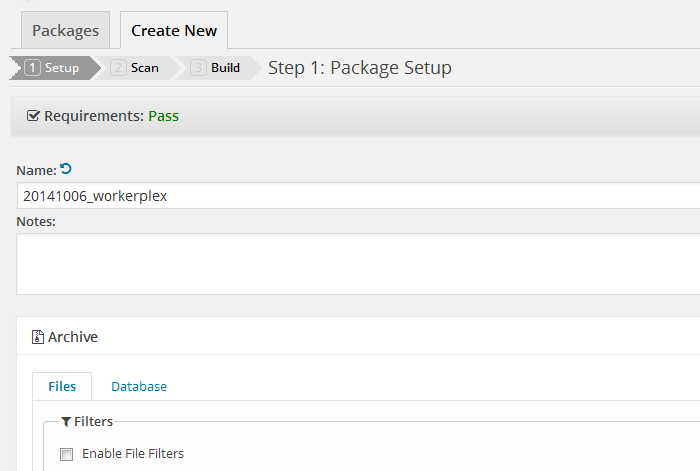Click inside the Notes text area
The image size is (700, 471).
[358, 264]
